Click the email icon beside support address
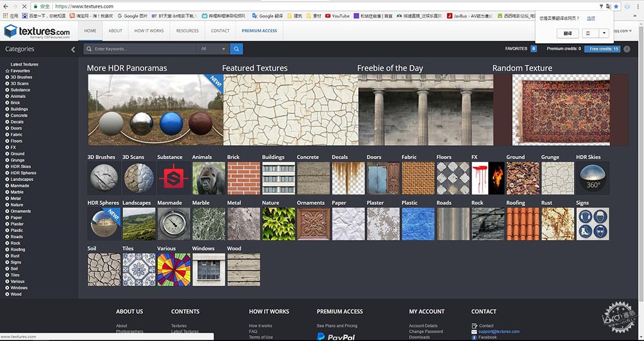Viewport: 644px width, 341px height. [474, 331]
